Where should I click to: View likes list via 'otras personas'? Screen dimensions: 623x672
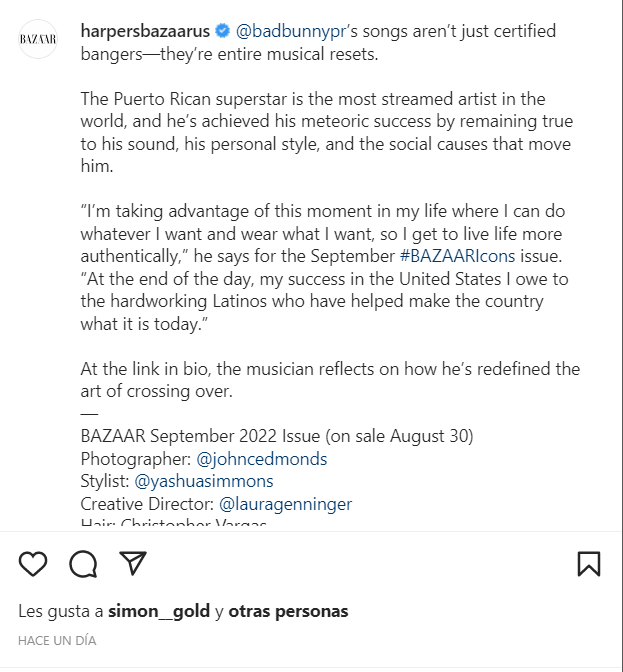point(288,611)
